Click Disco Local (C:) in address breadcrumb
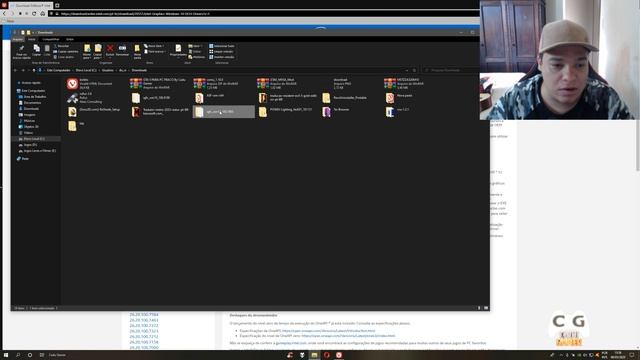 [86, 70]
